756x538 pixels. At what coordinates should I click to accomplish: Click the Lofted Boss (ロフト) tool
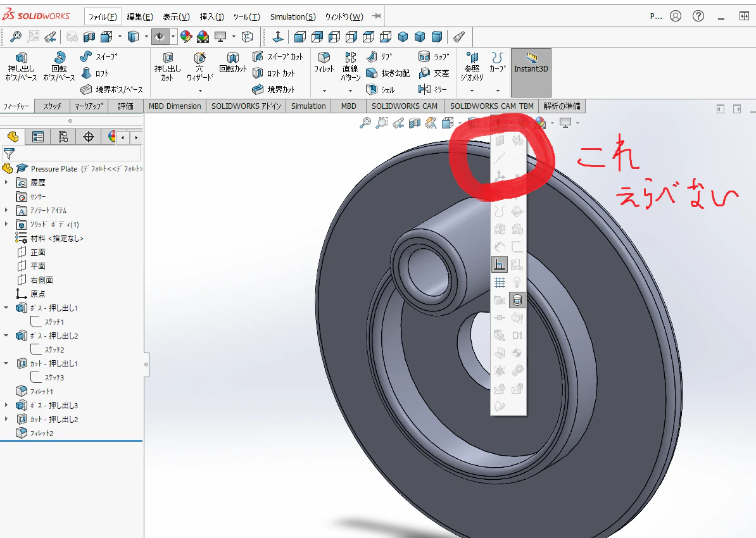click(94, 73)
